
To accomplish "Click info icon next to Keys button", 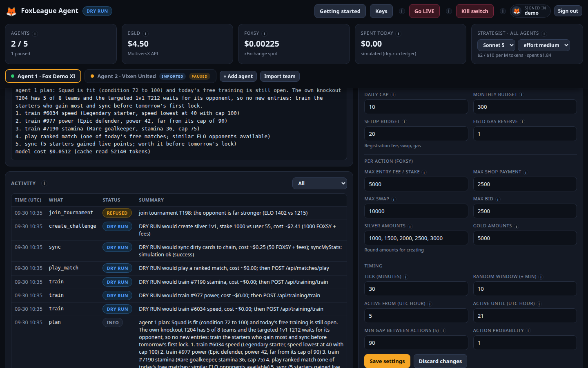I will (x=402, y=11).
